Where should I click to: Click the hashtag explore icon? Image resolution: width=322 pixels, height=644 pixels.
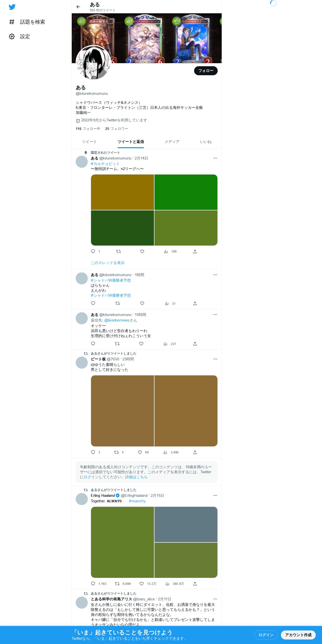coord(12,22)
